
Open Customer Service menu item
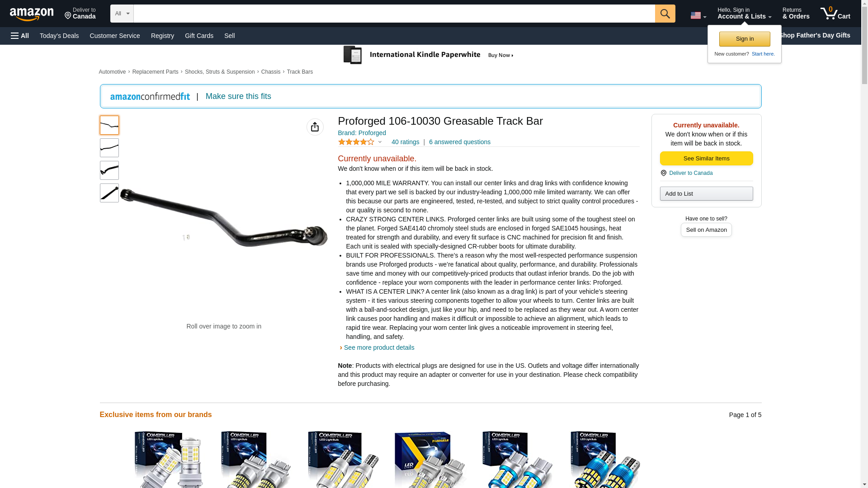[115, 36]
